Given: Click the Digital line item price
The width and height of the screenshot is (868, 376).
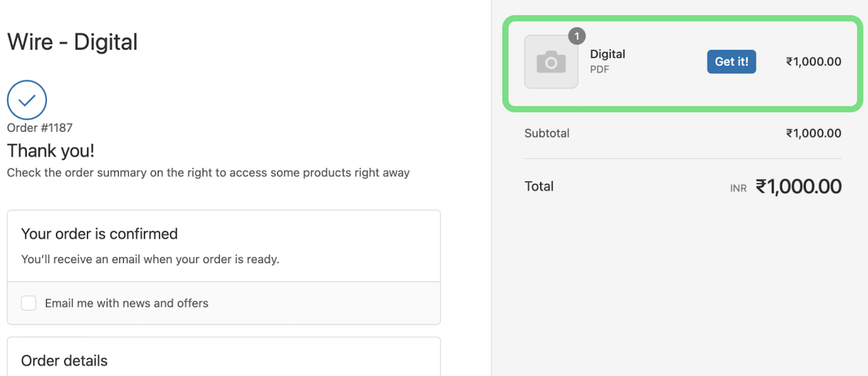Looking at the screenshot, I should (x=813, y=62).
